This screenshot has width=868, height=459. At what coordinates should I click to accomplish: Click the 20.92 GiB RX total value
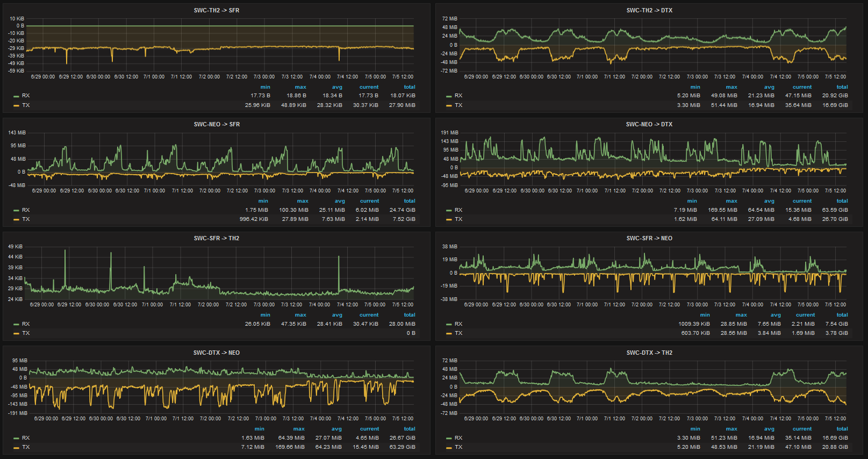click(x=835, y=96)
